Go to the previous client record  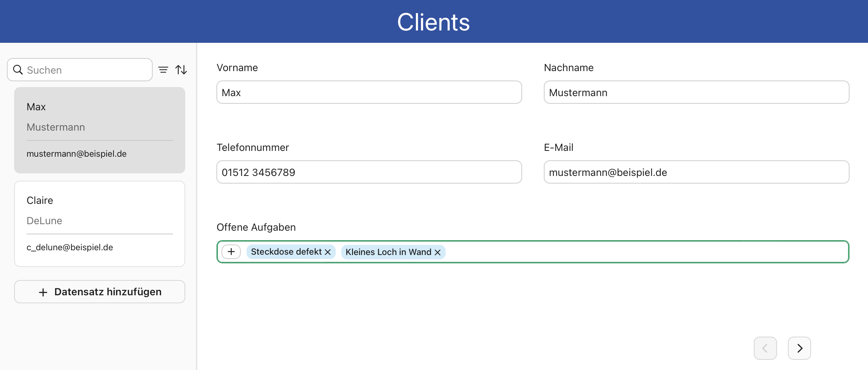[765, 348]
